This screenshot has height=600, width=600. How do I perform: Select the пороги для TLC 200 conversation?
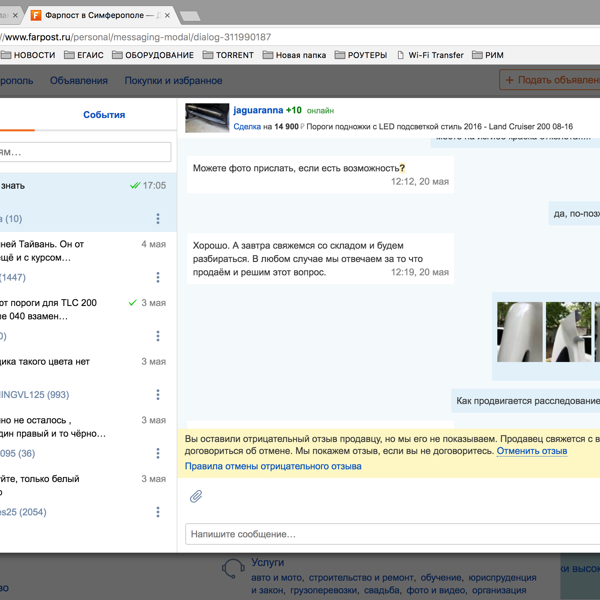coord(88,320)
